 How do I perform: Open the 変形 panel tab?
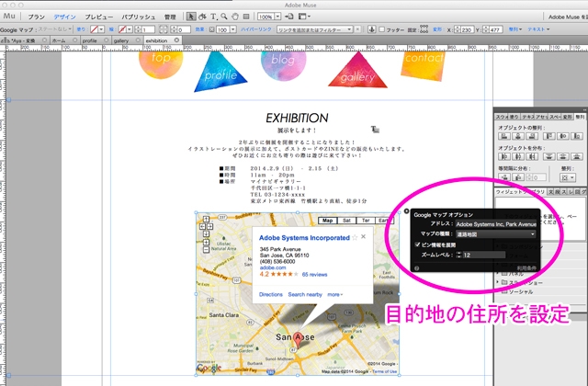click(x=568, y=117)
